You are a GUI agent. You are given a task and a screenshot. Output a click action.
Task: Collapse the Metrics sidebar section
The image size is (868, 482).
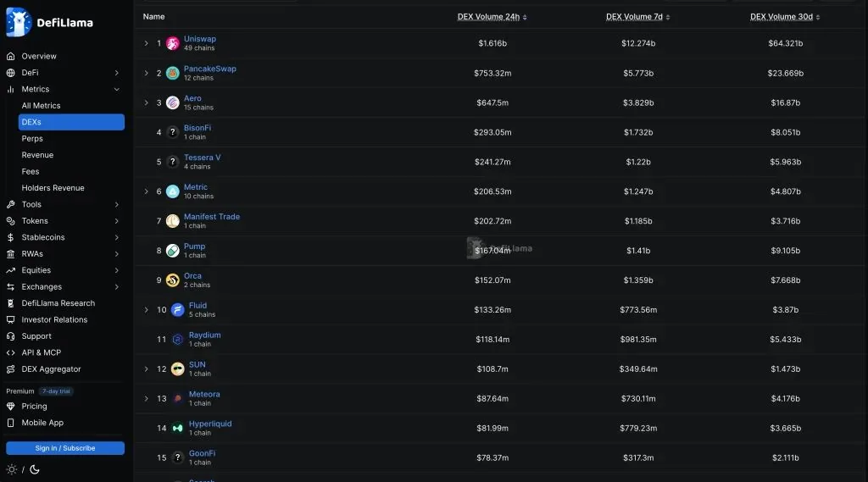[117, 89]
